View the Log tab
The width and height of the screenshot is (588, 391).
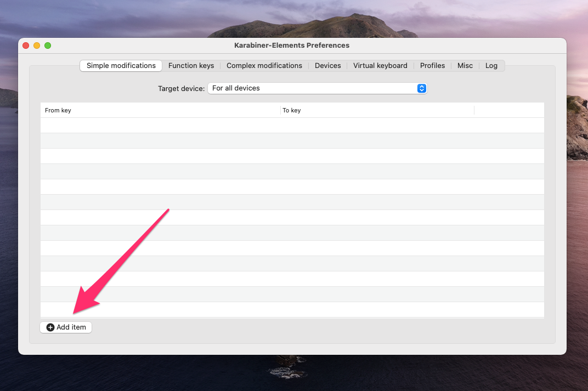[491, 66]
